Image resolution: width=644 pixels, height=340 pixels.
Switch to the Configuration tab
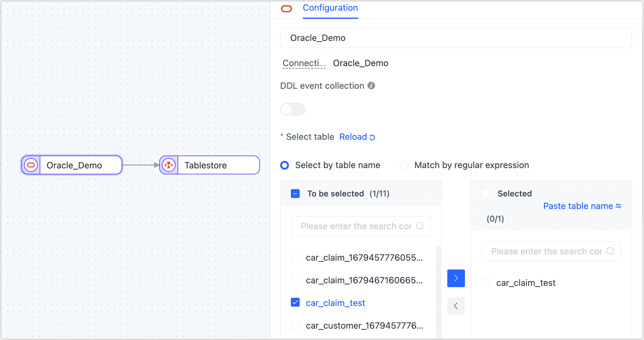[x=330, y=8]
